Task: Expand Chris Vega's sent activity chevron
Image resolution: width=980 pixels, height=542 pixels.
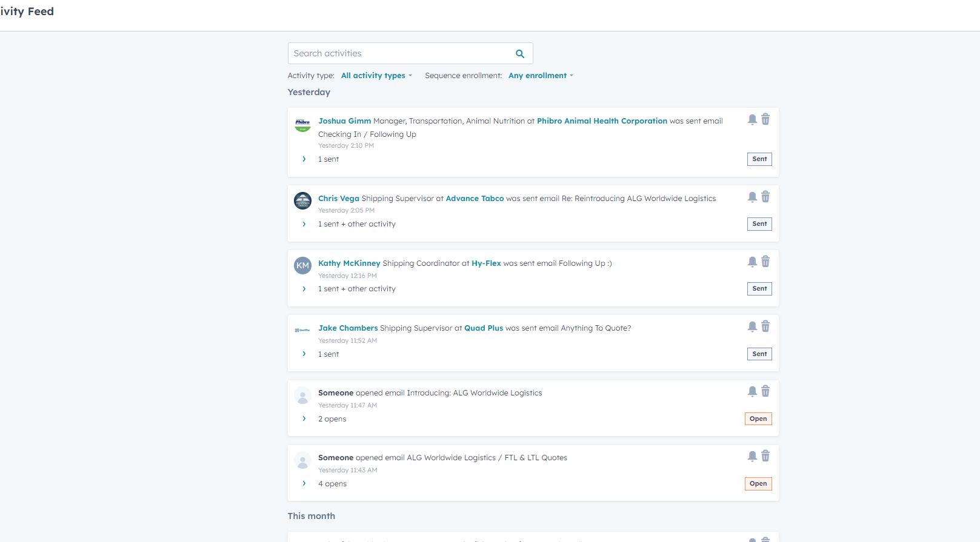Action: [304, 224]
